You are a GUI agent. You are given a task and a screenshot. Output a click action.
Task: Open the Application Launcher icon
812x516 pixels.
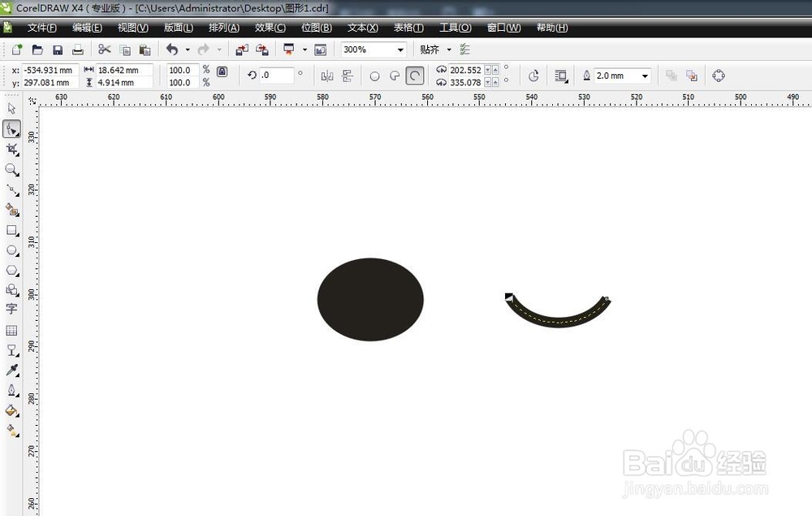(289, 50)
